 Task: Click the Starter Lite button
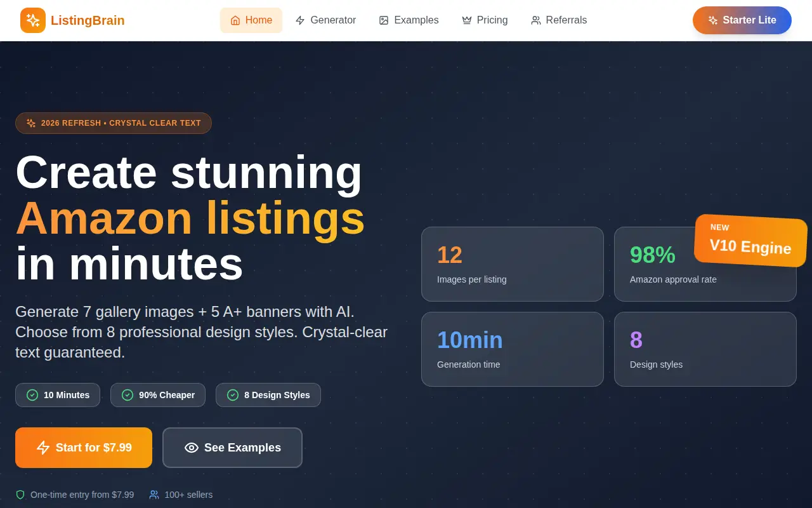(x=742, y=20)
